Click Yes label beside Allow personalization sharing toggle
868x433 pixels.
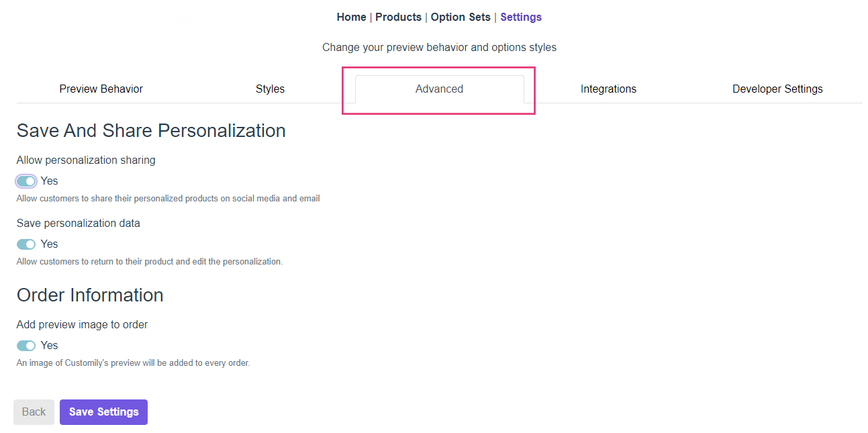[x=49, y=181]
